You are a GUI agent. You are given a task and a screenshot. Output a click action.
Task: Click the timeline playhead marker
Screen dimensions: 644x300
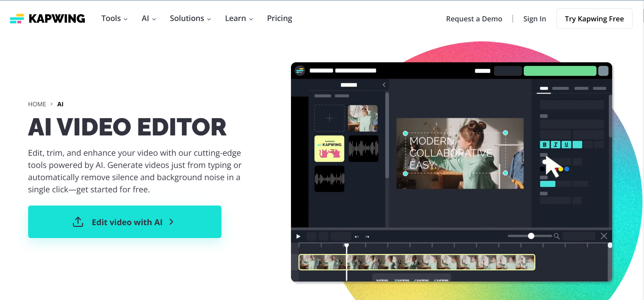pyautogui.click(x=346, y=245)
